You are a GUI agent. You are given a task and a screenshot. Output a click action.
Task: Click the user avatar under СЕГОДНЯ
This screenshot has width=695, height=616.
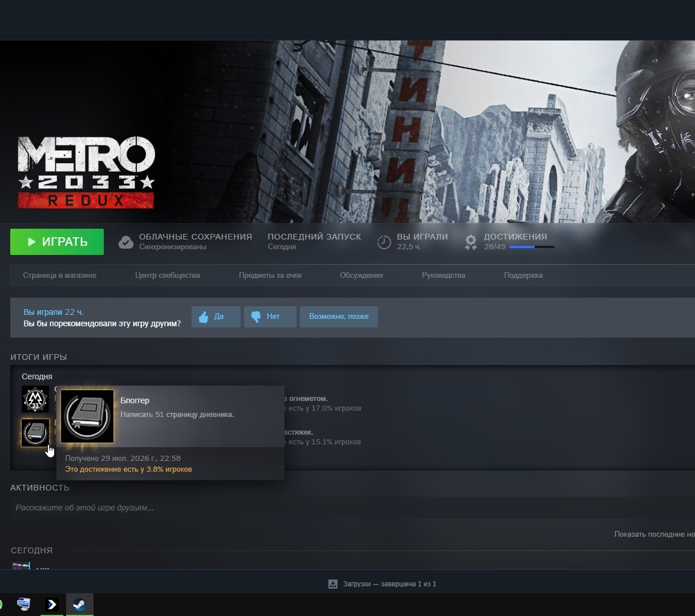click(x=21, y=565)
